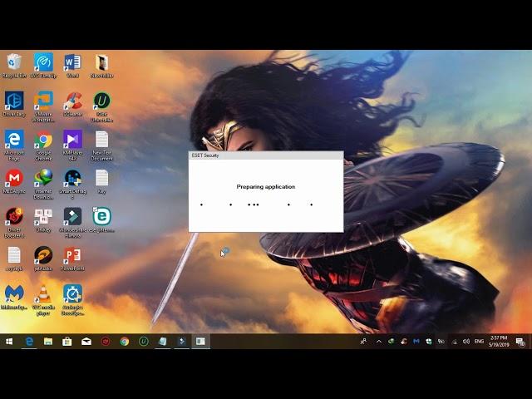The height and width of the screenshot is (399, 532).
Task: Launch CCleaner from the desktop
Action: point(72,104)
